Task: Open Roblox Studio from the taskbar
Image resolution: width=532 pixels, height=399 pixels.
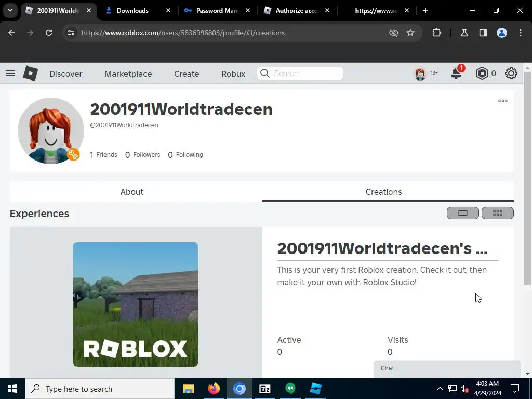Action: [315, 389]
